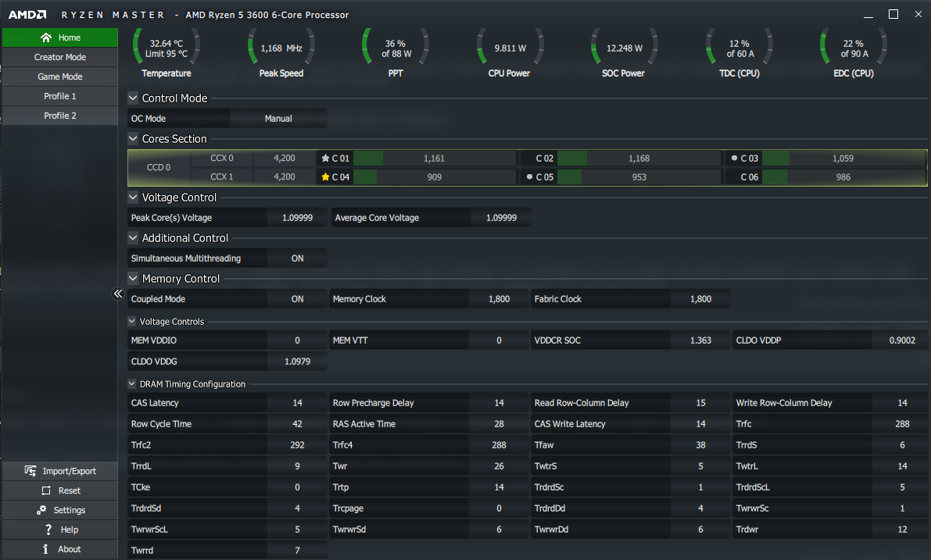Collapse the Voltage Control section
The image size is (931, 560).
click(133, 197)
